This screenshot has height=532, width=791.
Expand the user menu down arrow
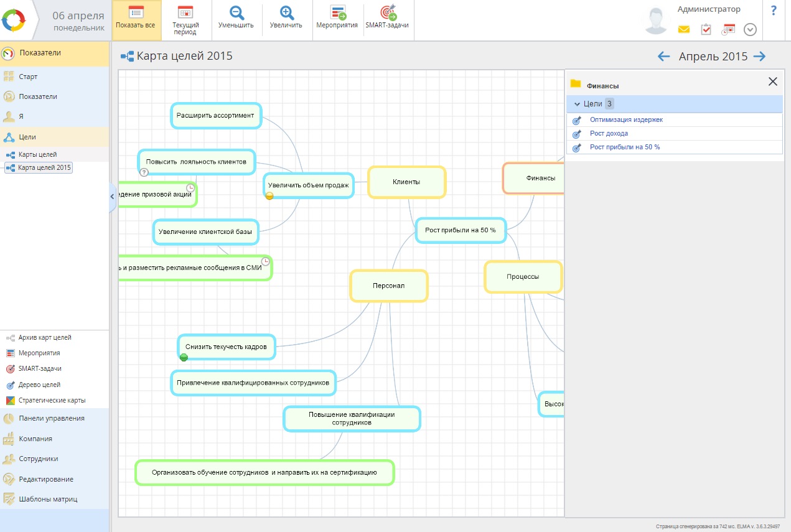(750, 29)
